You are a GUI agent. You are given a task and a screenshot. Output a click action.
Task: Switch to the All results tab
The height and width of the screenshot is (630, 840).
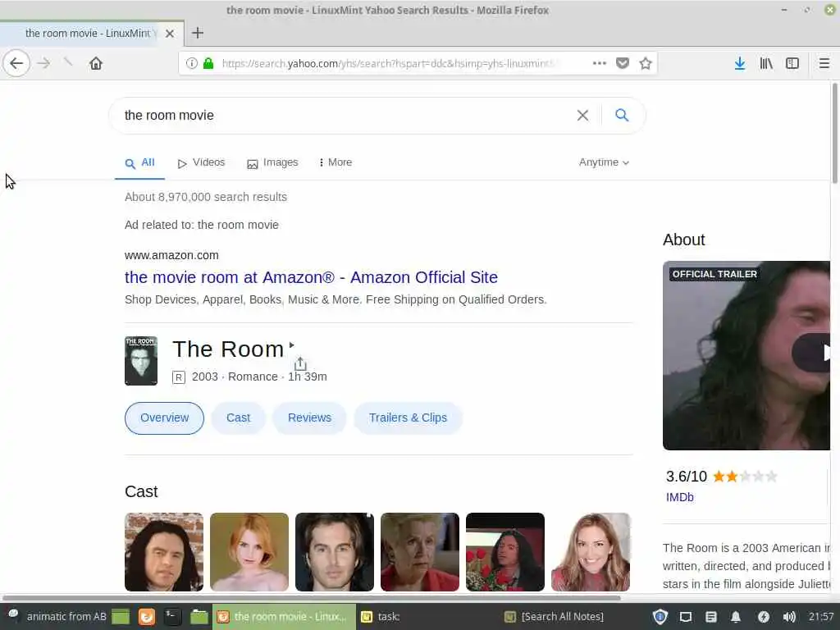(x=139, y=163)
